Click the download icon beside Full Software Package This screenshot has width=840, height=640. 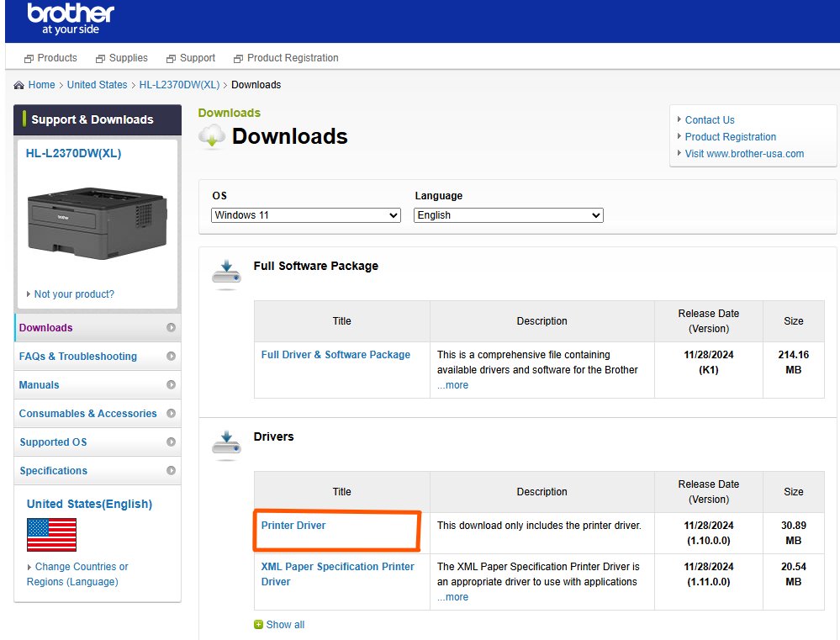click(x=225, y=271)
